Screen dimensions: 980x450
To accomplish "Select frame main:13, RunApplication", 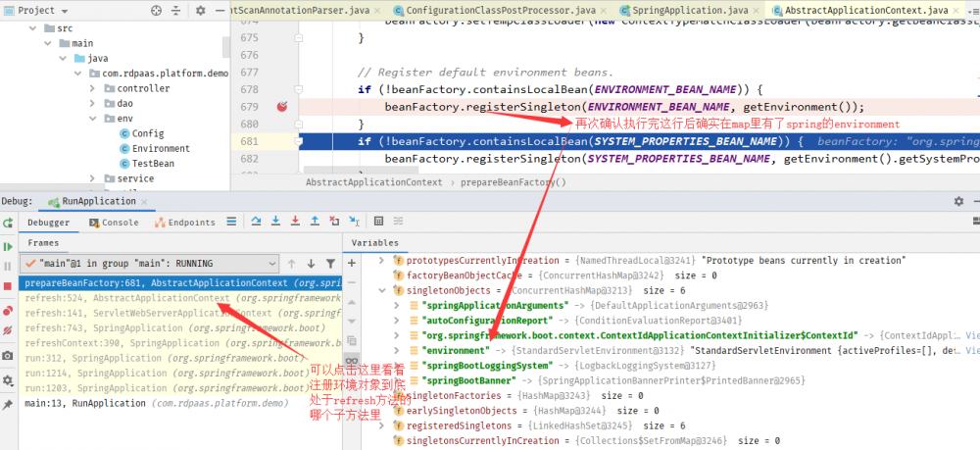I will 180,403.
